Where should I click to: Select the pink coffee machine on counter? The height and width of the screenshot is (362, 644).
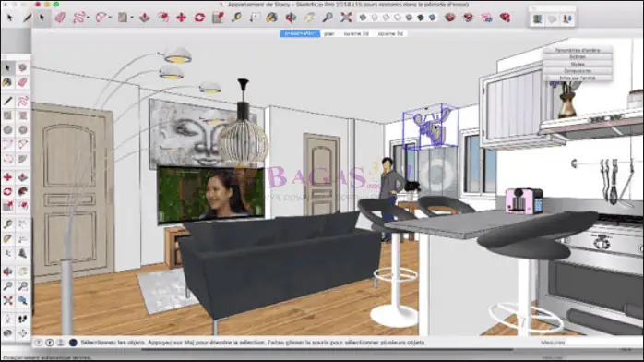pos(524,201)
